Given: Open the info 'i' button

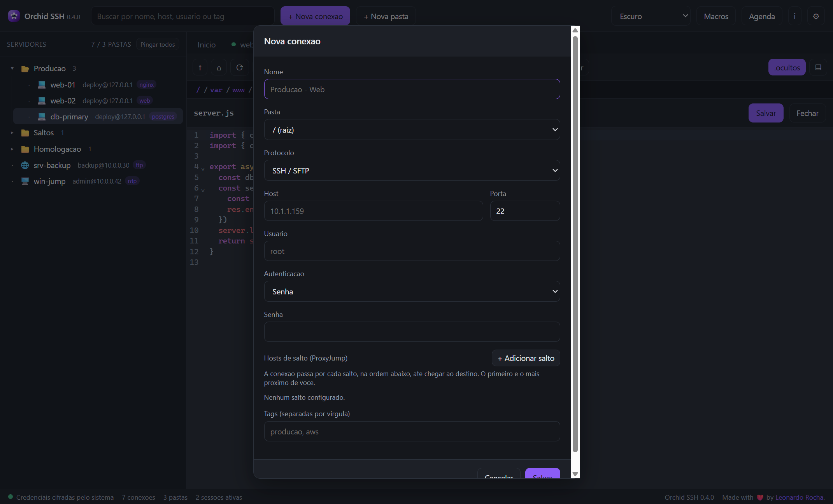Looking at the screenshot, I should (x=794, y=16).
